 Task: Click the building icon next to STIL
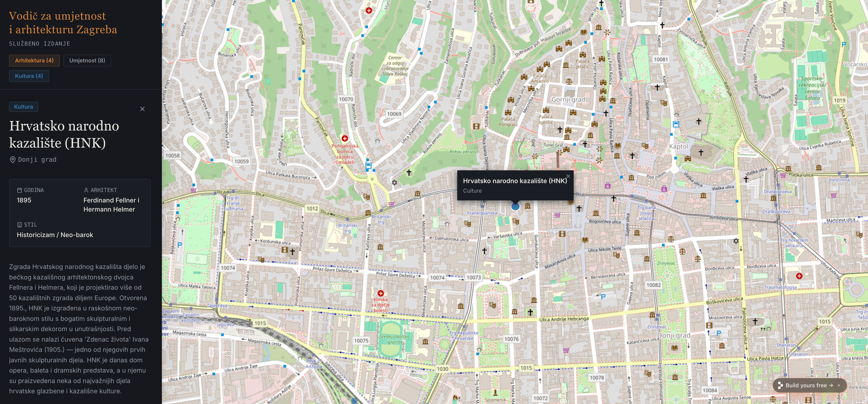pos(20,225)
